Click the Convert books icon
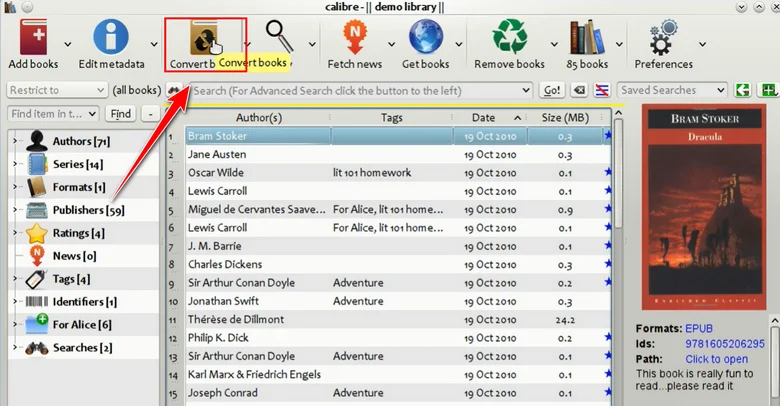 pos(204,38)
